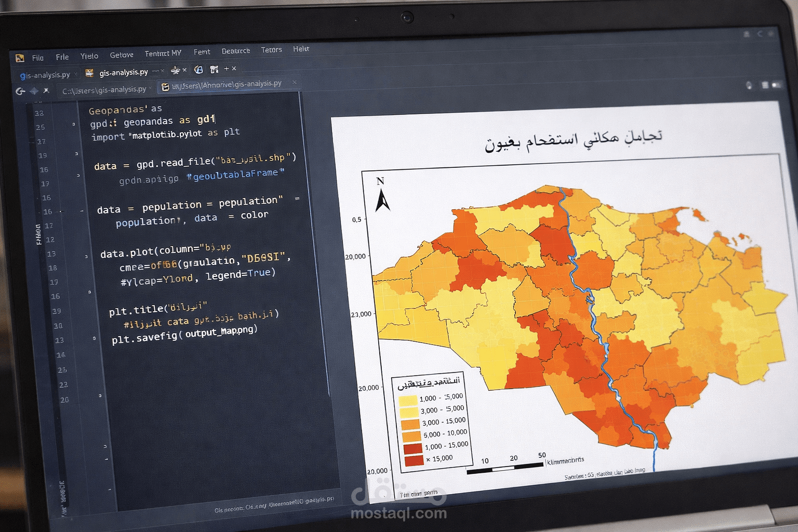The height and width of the screenshot is (532, 798).
Task: Click the pin icon in the navigation row
Action: (x=46, y=90)
